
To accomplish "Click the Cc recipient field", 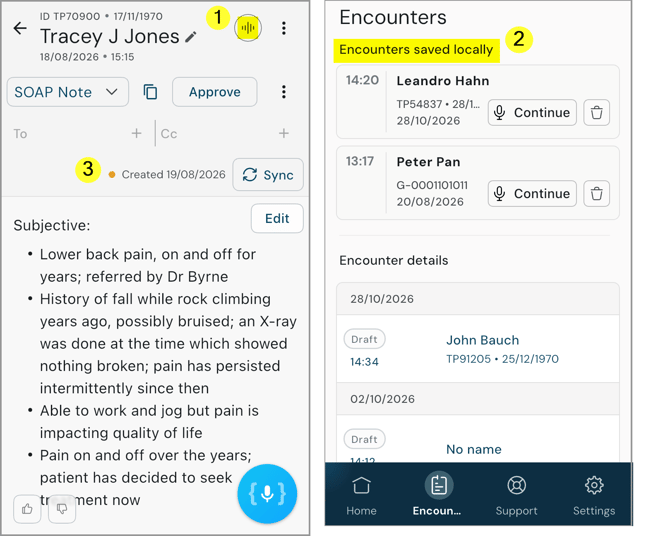I will [x=226, y=133].
